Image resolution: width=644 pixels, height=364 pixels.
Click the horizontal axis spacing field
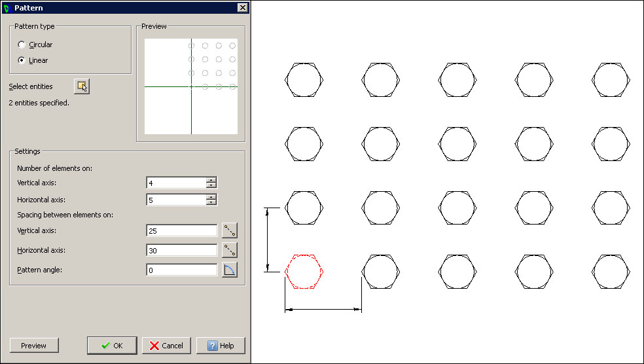click(x=181, y=250)
